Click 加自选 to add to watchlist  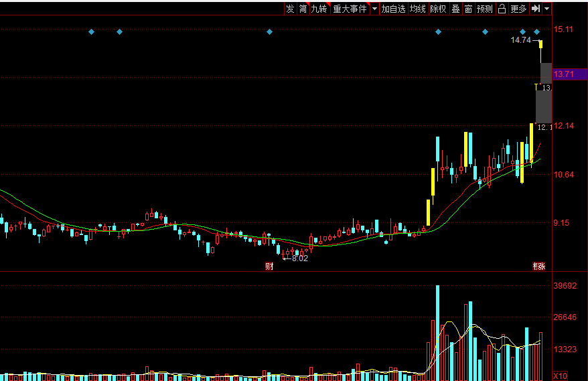[393, 9]
